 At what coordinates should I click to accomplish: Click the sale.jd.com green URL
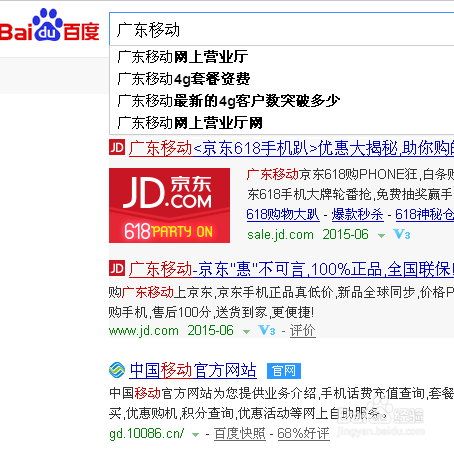(280, 235)
